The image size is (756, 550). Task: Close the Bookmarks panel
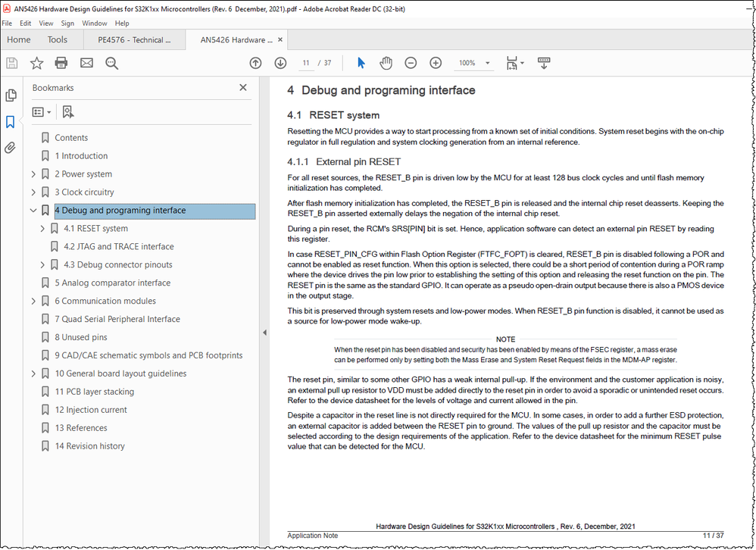pos(243,87)
